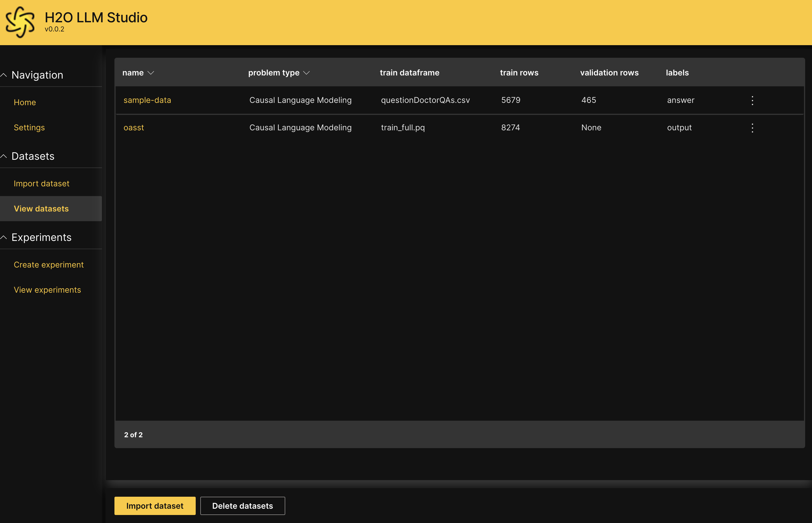Viewport: 812px width, 523px height.
Task: Click View experiments in sidebar
Action: (x=47, y=290)
